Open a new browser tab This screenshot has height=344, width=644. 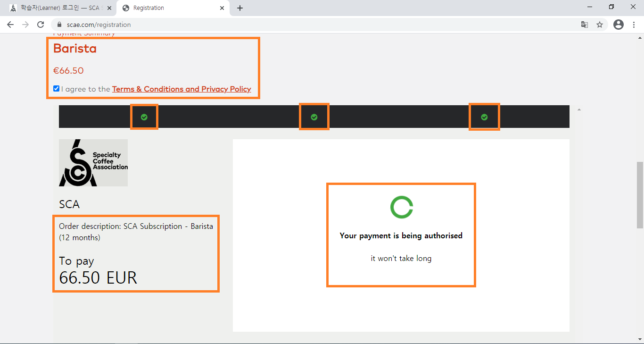(240, 8)
